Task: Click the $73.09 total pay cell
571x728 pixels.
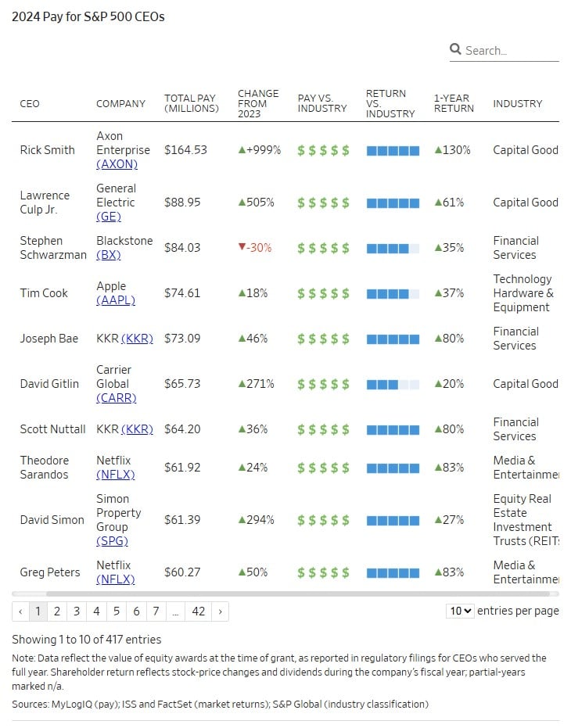Action: [182, 339]
